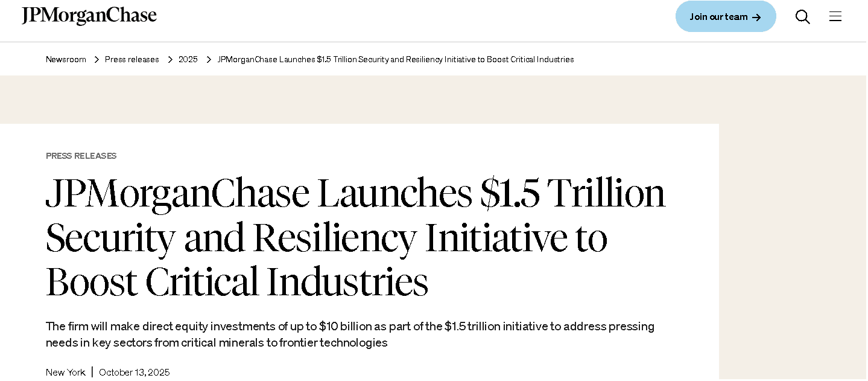Click the Join our team button

(x=726, y=17)
